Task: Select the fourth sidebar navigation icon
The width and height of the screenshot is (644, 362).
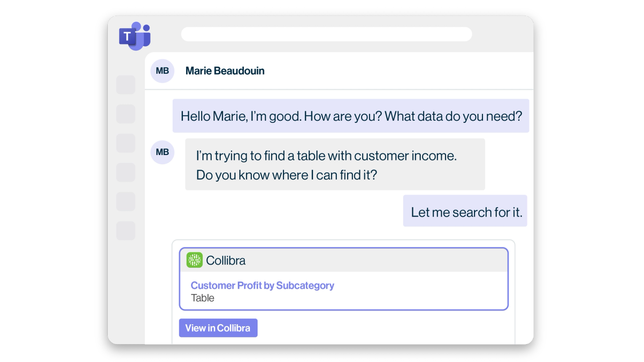Action: (126, 173)
